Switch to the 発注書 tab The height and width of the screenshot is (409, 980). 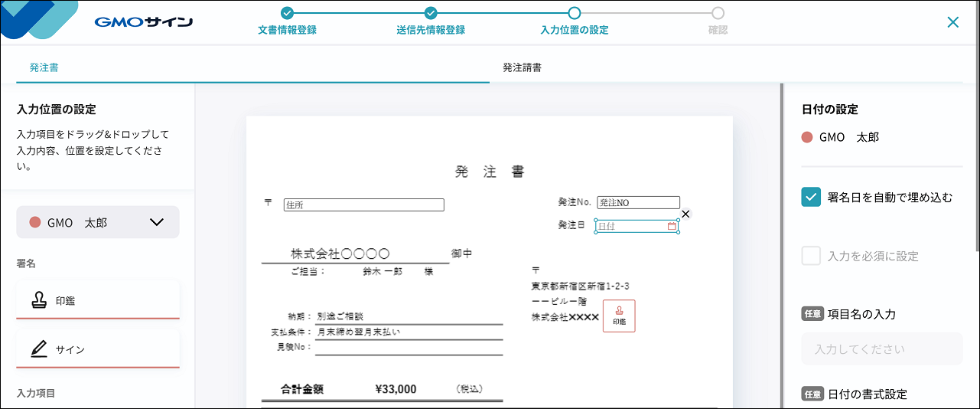44,67
